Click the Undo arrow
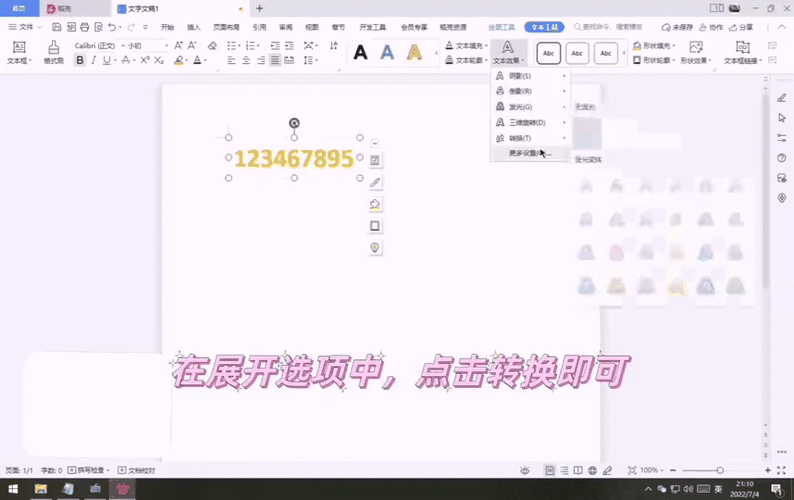Screen dimensions: 794x500 click(112, 27)
